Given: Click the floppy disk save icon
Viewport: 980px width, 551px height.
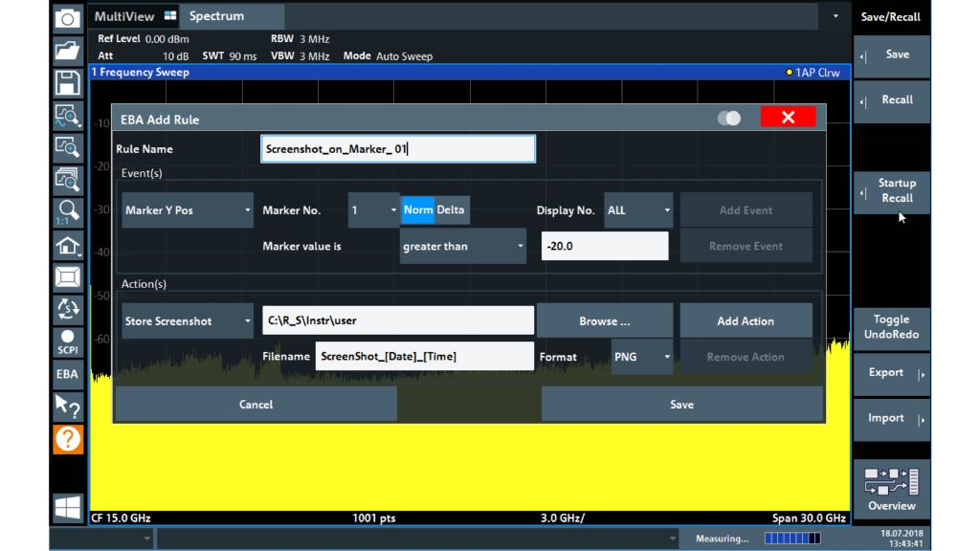Looking at the screenshot, I should (68, 82).
